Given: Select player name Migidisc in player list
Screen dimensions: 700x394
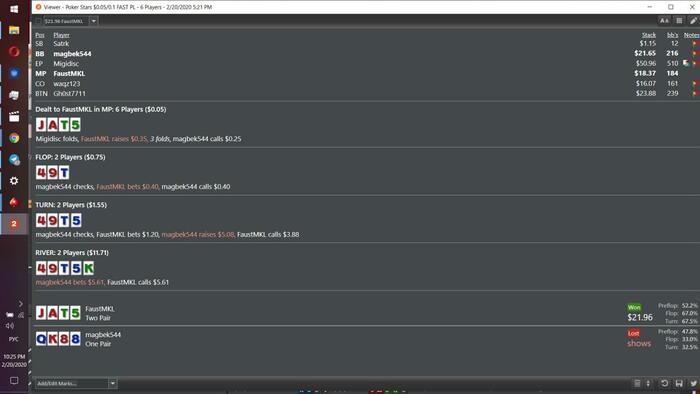Looking at the screenshot, I should pyautogui.click(x=66, y=63).
